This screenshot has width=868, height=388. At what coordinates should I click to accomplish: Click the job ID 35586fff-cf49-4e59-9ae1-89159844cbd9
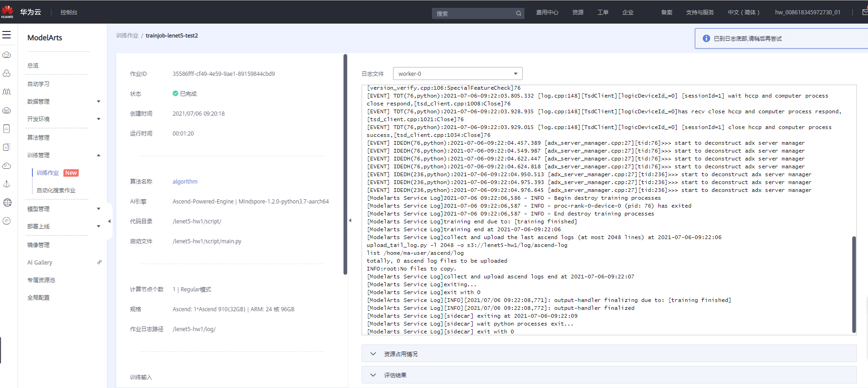[x=224, y=74]
